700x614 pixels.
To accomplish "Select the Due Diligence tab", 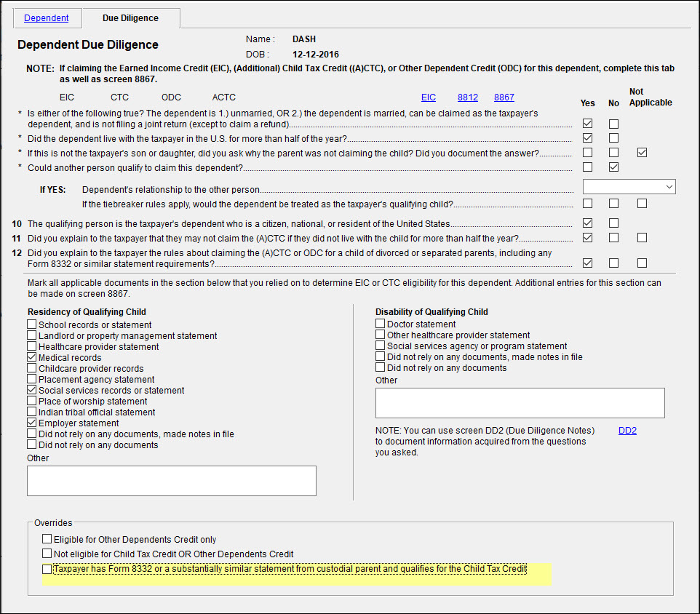I will pos(130,18).
